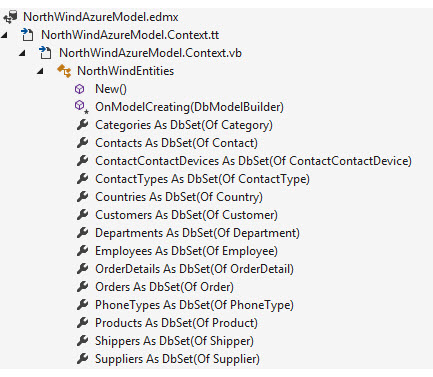Click the purple cube icon beside New()

(79, 89)
